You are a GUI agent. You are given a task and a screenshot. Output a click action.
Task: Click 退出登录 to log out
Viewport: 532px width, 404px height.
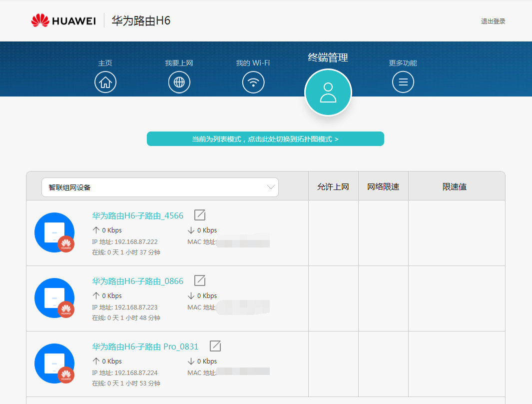coord(493,21)
